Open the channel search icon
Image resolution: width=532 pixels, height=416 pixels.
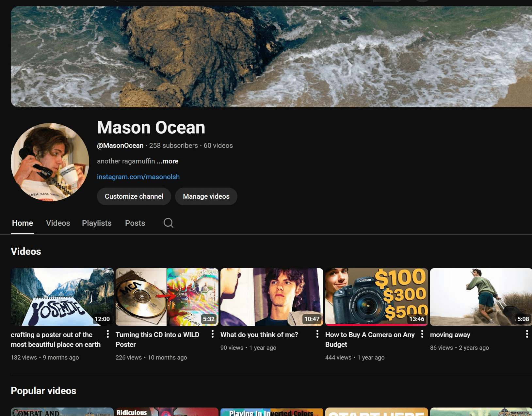(x=168, y=223)
